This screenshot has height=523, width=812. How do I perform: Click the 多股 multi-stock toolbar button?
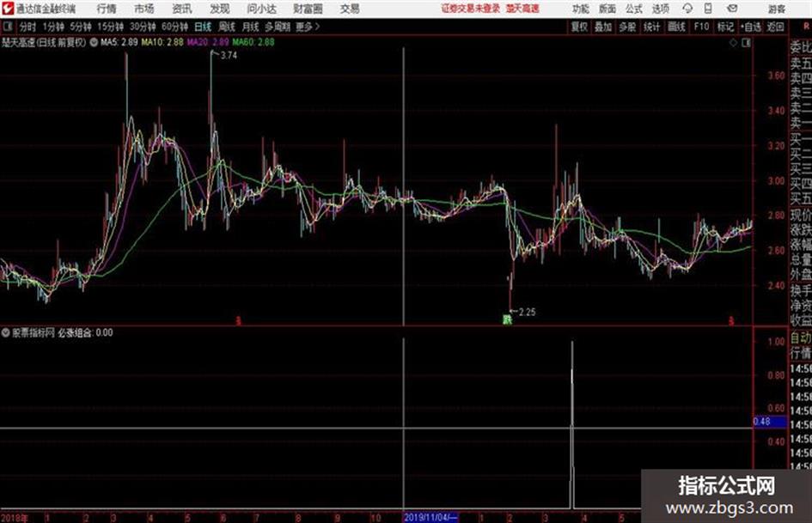pyautogui.click(x=627, y=27)
